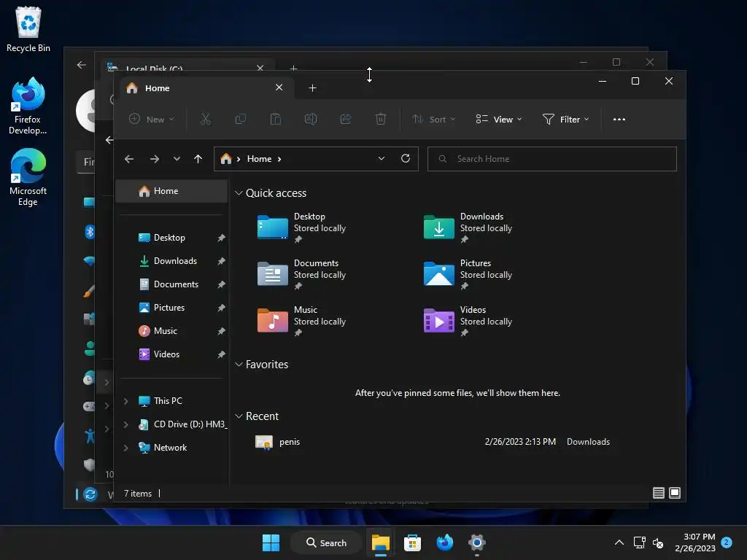Click the Copy icon in toolbar
This screenshot has height=560, width=747.
[241, 119]
